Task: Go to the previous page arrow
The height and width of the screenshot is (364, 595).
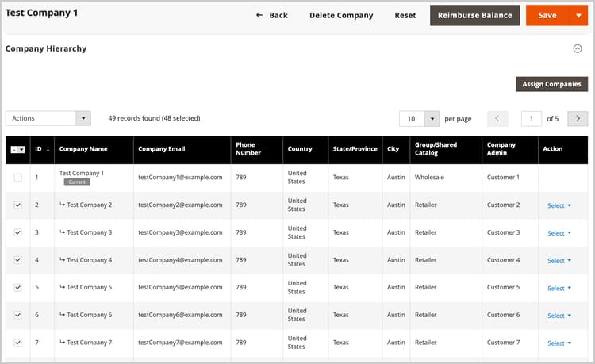Action: click(497, 118)
